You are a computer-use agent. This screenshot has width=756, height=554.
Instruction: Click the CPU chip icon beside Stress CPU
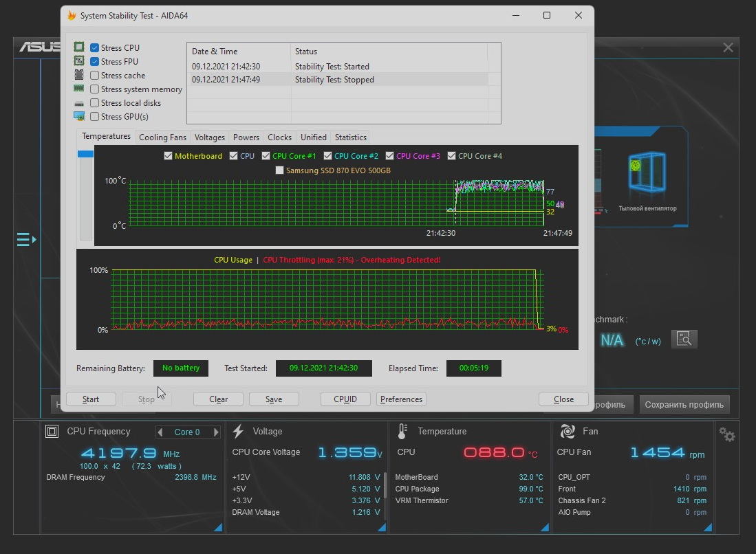point(79,47)
